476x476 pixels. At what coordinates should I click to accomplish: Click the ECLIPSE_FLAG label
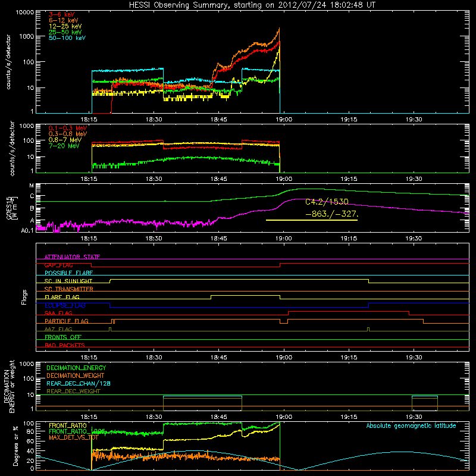click(65, 305)
